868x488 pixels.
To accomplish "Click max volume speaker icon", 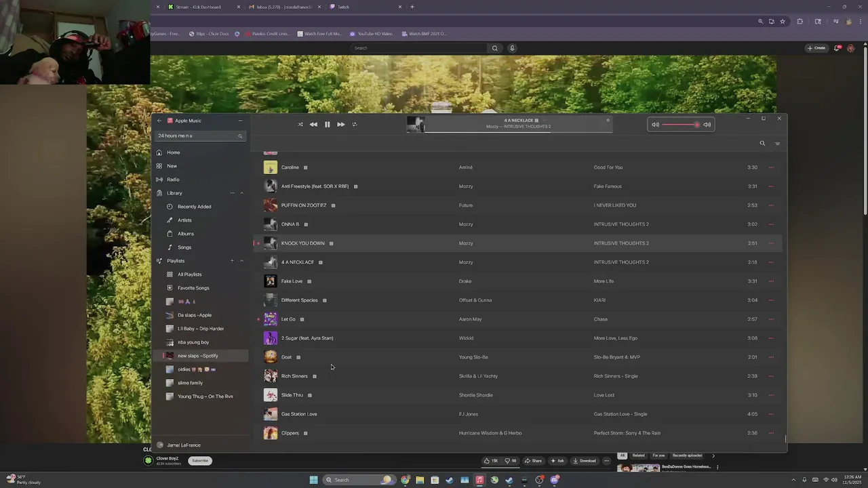I will click(x=707, y=125).
